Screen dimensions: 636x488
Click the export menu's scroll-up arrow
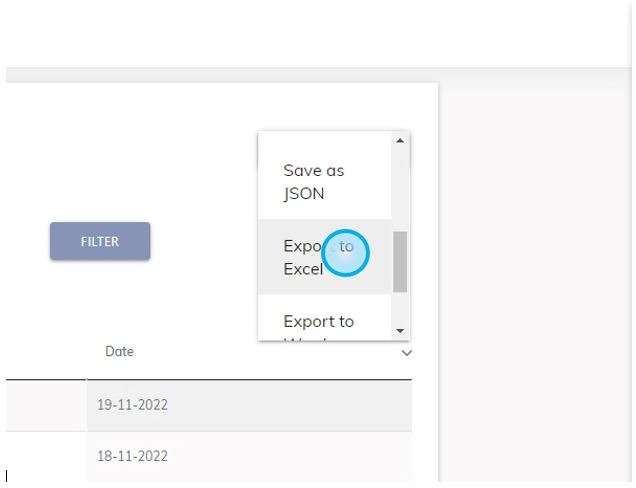pos(400,140)
